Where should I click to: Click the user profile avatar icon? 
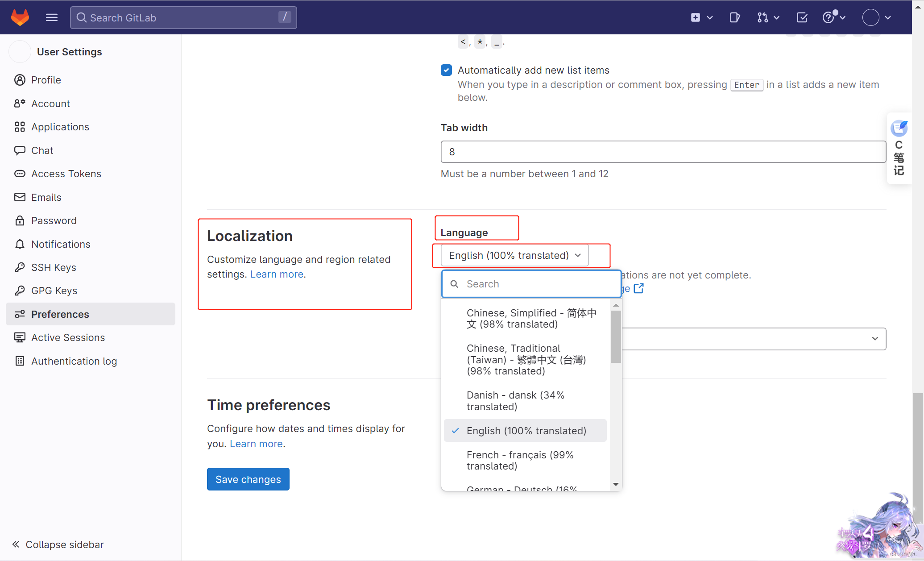tap(871, 18)
